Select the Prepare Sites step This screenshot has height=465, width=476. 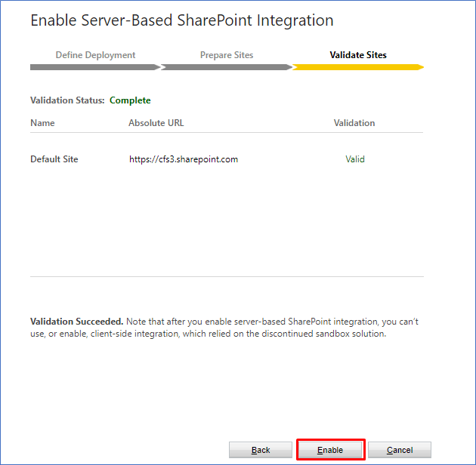(x=227, y=55)
